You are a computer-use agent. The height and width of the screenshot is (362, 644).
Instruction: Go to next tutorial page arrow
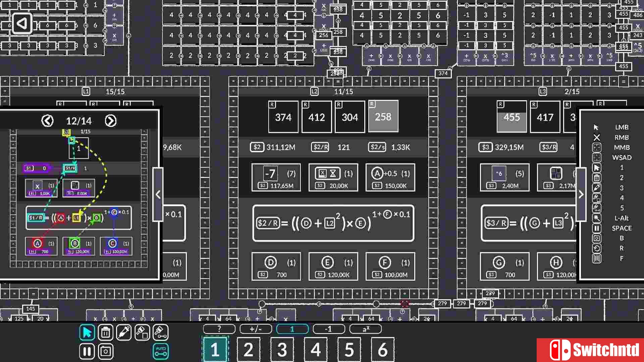click(111, 121)
